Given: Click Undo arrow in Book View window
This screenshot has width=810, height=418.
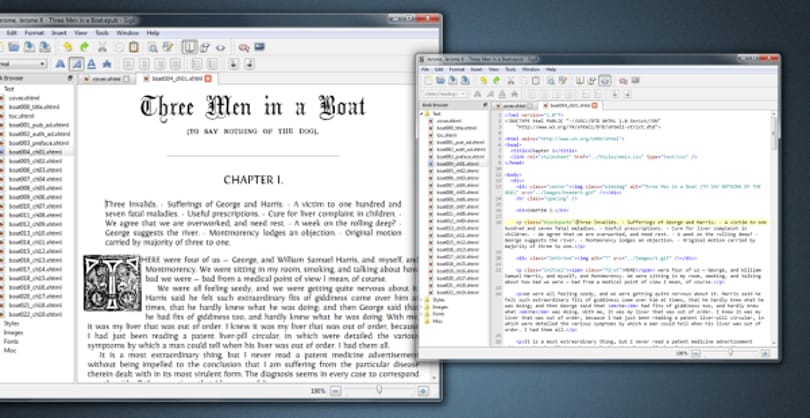Looking at the screenshot, I should click(67, 47).
